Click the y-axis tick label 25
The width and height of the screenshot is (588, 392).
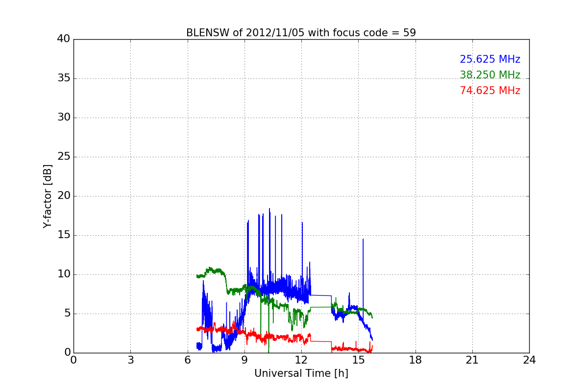click(64, 157)
